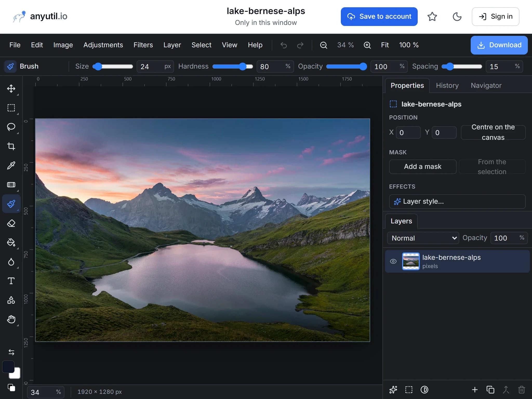
Task: Select the Crop tool
Action: (11, 146)
